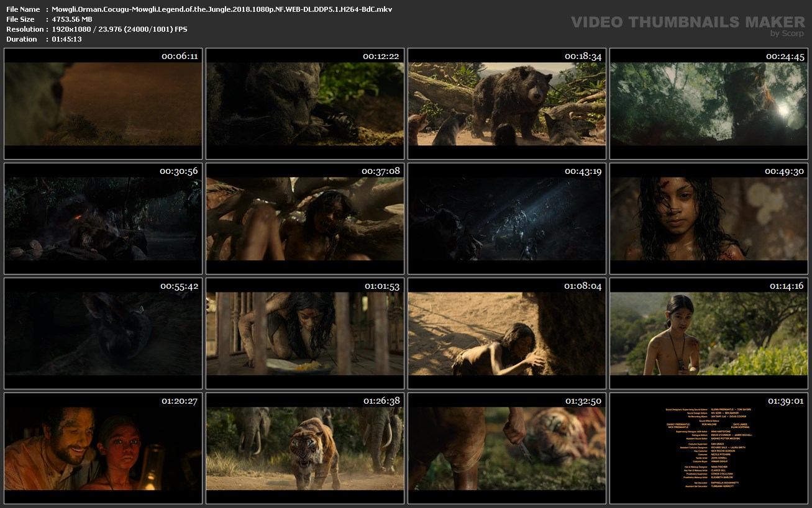Click the 'File Size' label
This screenshot has width=812, height=508.
[x=21, y=19]
